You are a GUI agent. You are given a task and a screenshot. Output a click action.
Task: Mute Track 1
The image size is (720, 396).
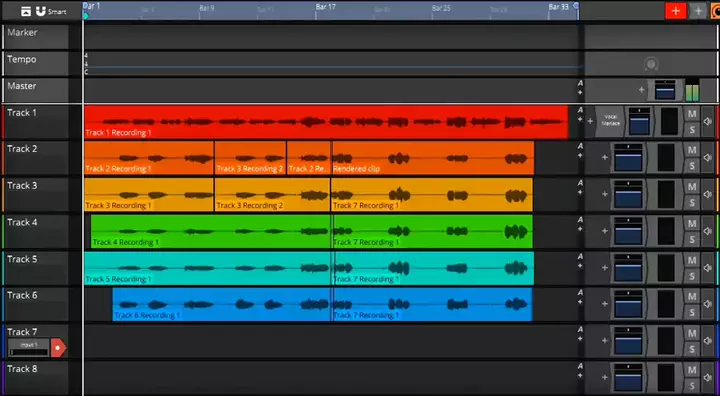(x=692, y=113)
